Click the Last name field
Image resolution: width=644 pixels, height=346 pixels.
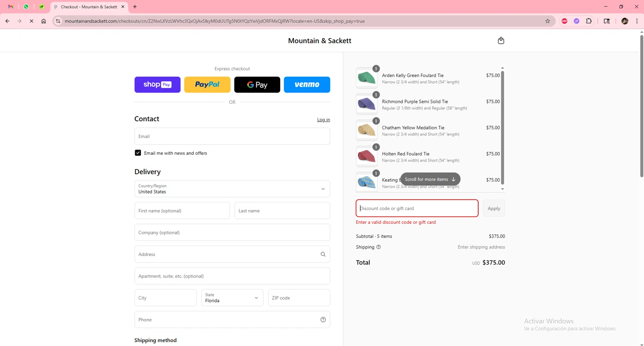[282, 211]
